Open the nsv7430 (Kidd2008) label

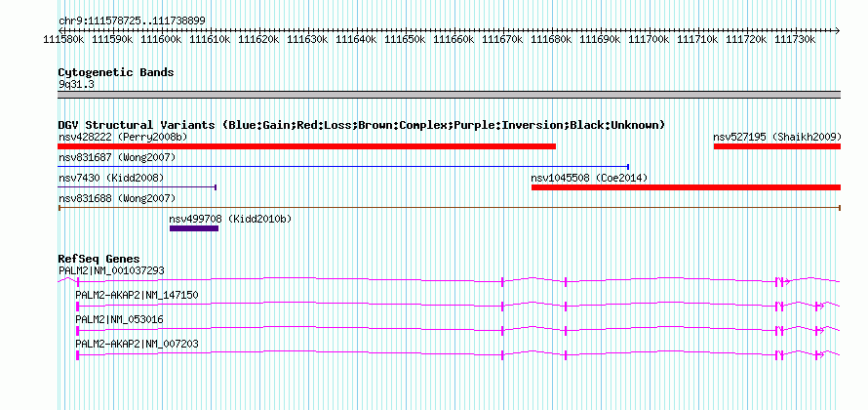coord(111,178)
